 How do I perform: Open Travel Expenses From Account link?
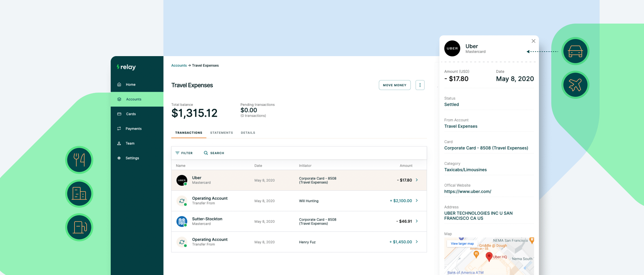[461, 126]
